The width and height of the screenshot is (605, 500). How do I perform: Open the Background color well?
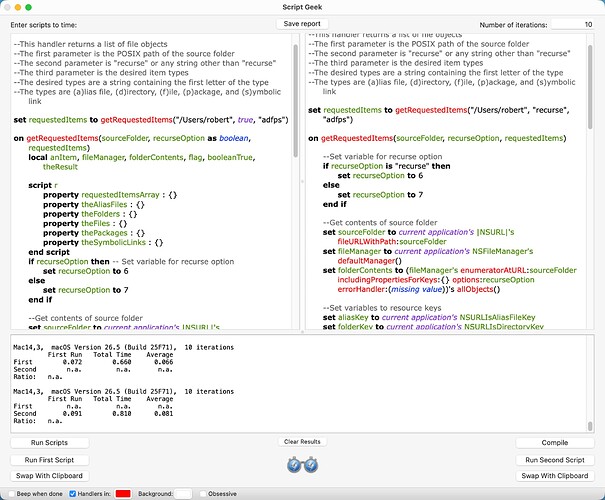point(183,494)
